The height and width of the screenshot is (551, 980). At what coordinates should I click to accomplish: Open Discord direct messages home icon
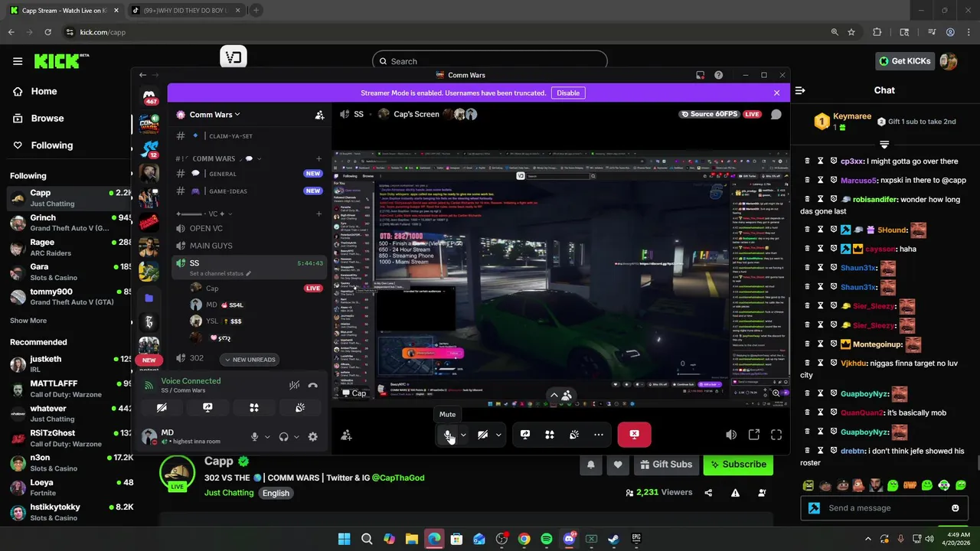pyautogui.click(x=149, y=96)
